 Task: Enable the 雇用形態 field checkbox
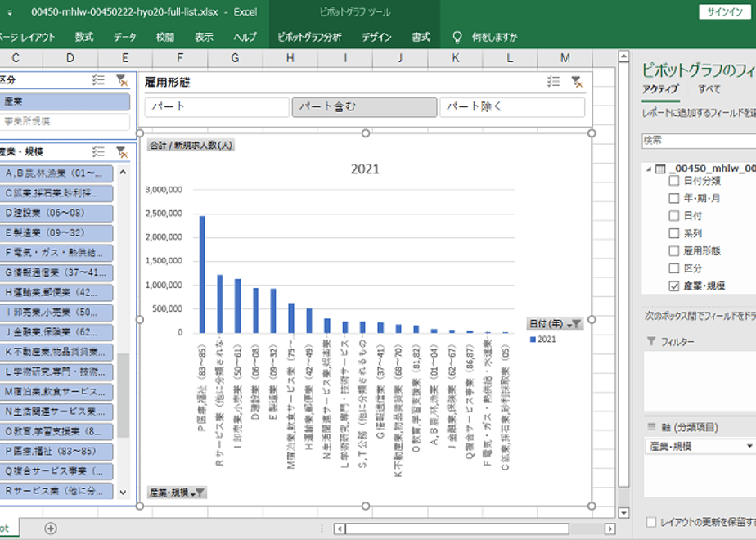point(674,250)
